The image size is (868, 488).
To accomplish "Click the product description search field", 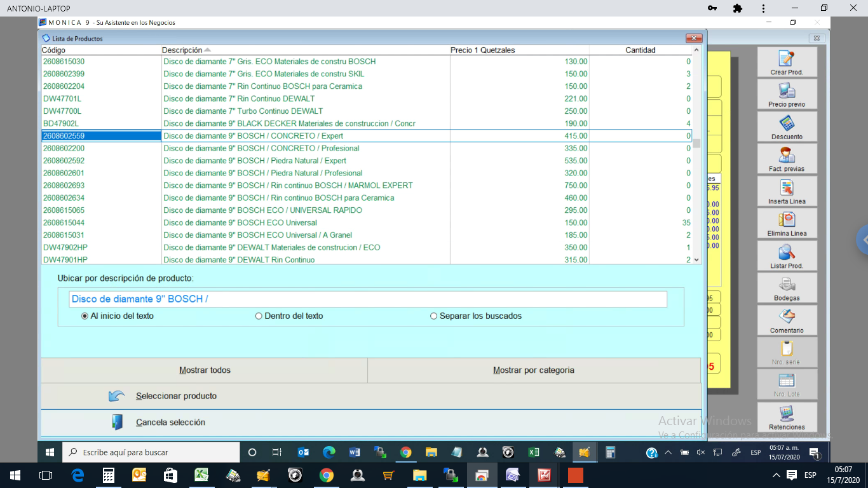I will point(368,299).
